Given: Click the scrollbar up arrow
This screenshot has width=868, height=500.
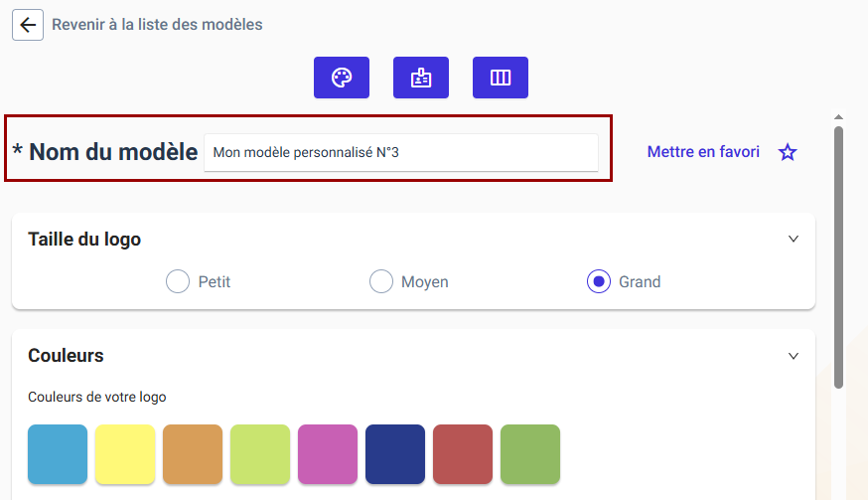Looking at the screenshot, I should (x=838, y=117).
